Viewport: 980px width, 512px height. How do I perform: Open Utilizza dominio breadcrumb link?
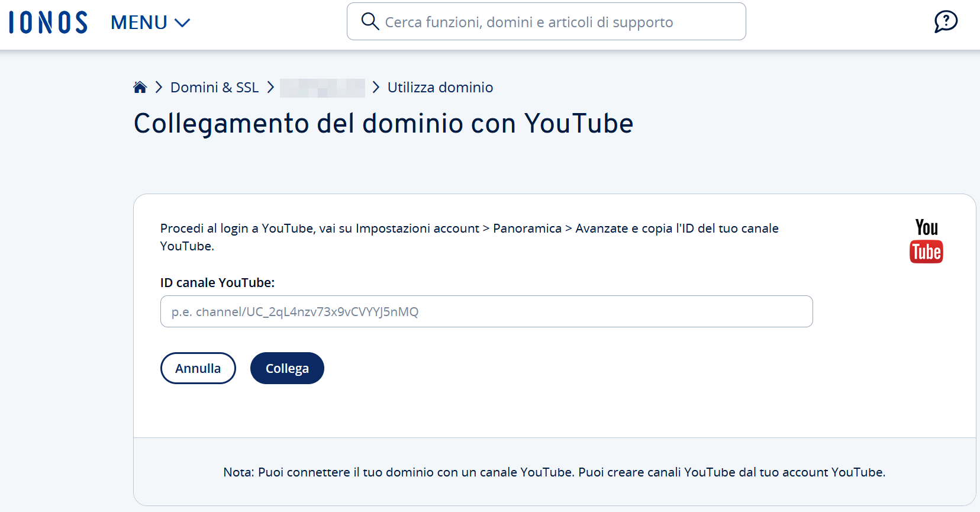440,88
